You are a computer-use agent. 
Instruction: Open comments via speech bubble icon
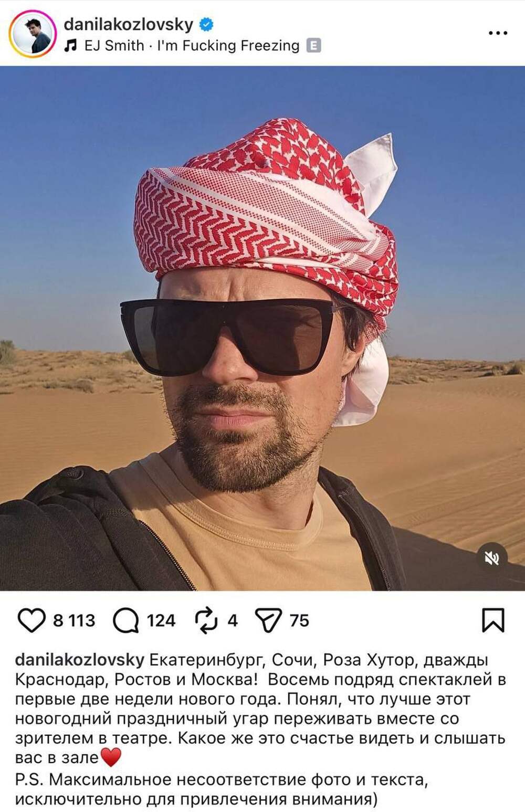click(x=126, y=620)
